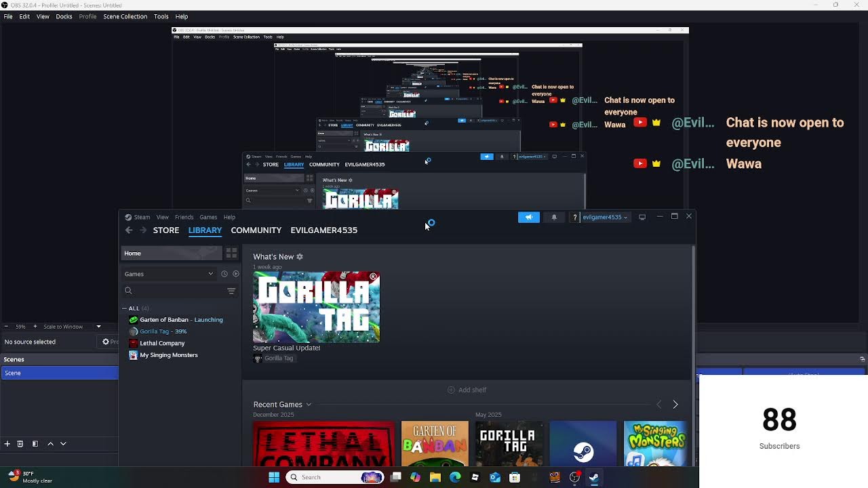Image resolution: width=868 pixels, height=488 pixels.
Task: Move scene down arrow in OBS
Action: click(x=63, y=443)
